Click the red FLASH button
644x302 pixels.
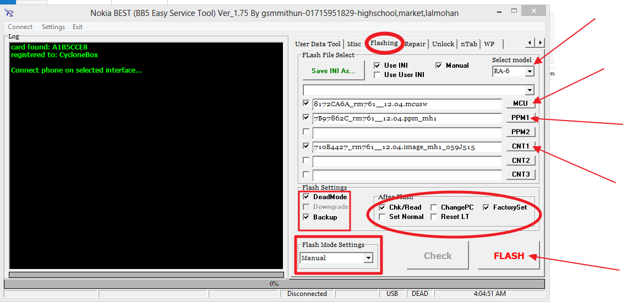509,256
